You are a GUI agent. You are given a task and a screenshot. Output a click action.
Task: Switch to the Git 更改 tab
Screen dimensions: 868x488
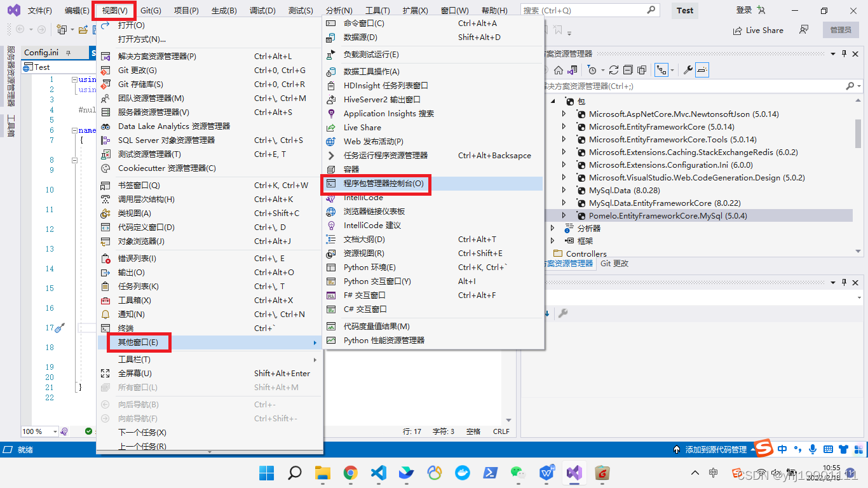[x=614, y=263]
